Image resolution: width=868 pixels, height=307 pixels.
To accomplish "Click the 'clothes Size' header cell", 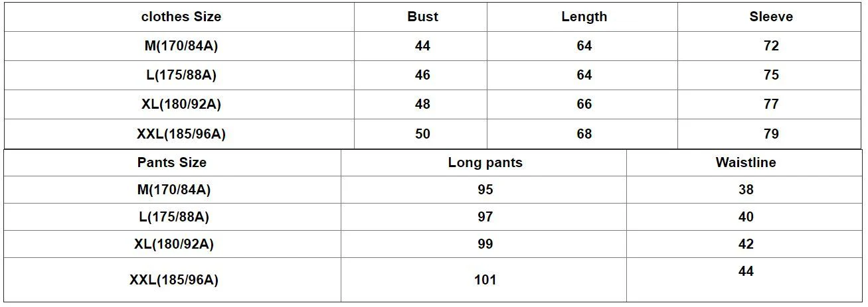I will coord(181,17).
